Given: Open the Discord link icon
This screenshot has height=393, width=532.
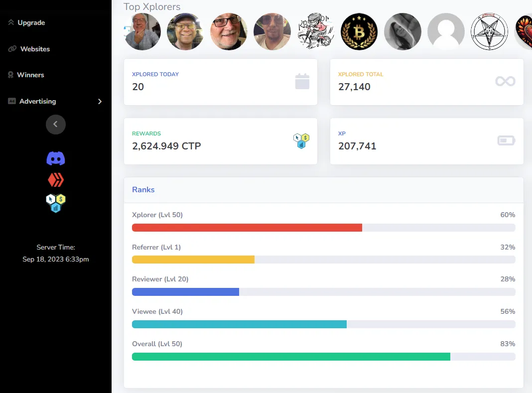Looking at the screenshot, I should tap(56, 158).
